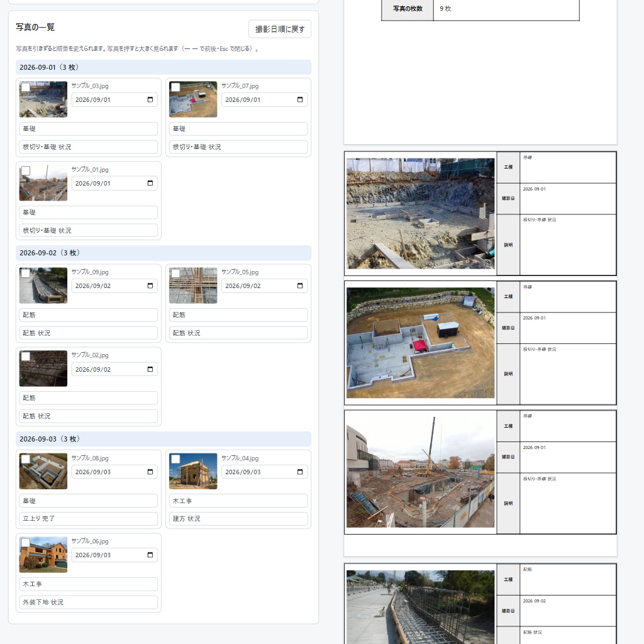This screenshot has width=644, height=644.
Task: Tick the checkbox on サンプル_07.jpg thumbnail
Action: [x=175, y=87]
